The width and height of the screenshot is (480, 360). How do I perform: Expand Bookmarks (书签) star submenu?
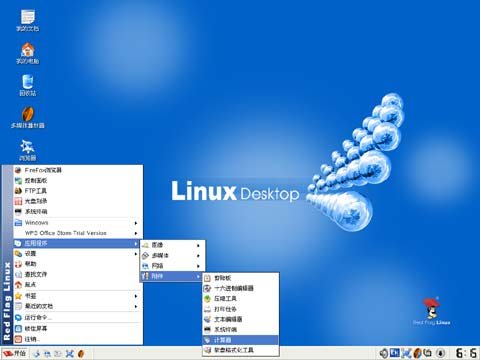[78, 296]
